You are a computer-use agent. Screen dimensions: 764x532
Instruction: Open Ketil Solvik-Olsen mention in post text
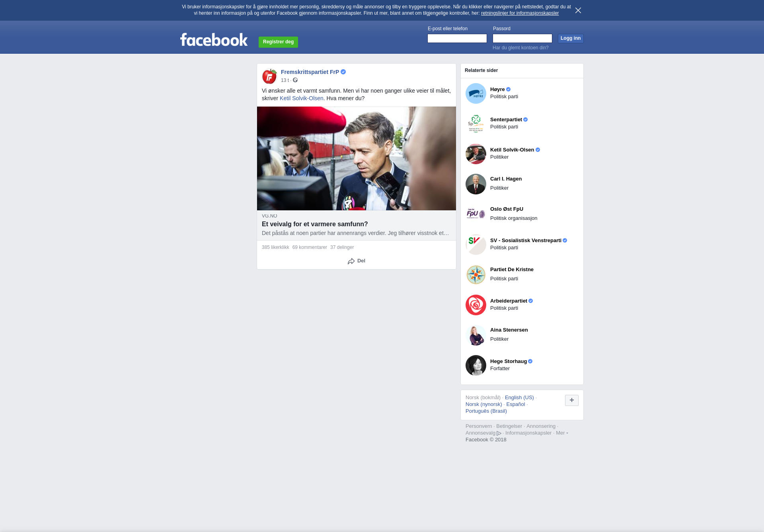click(302, 98)
